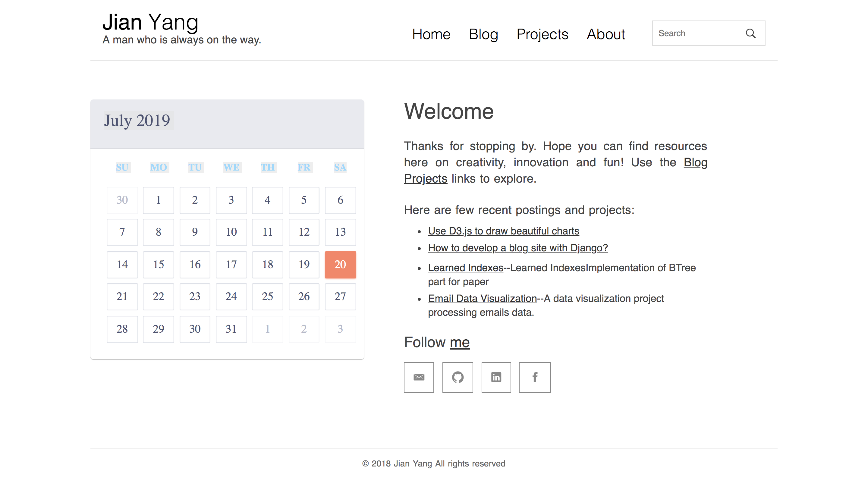Click the search magnifier icon
The height and width of the screenshot is (493, 868).
750,33
